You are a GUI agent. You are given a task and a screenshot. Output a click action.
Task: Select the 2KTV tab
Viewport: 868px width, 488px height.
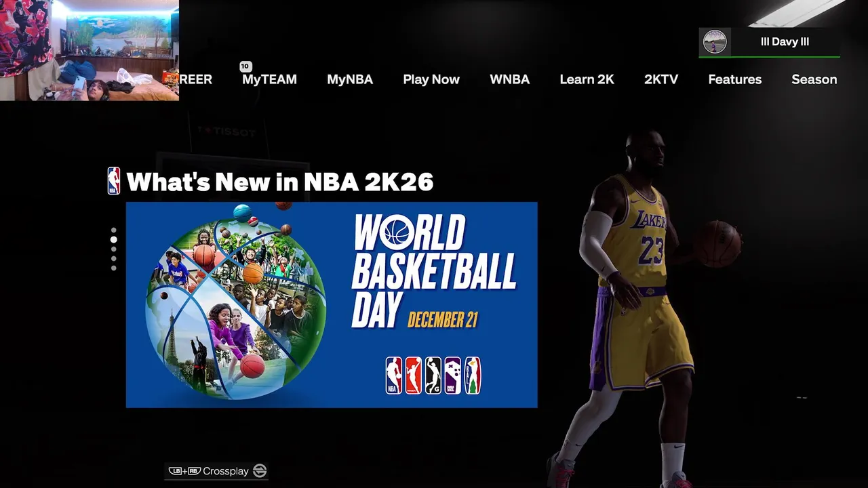click(661, 79)
